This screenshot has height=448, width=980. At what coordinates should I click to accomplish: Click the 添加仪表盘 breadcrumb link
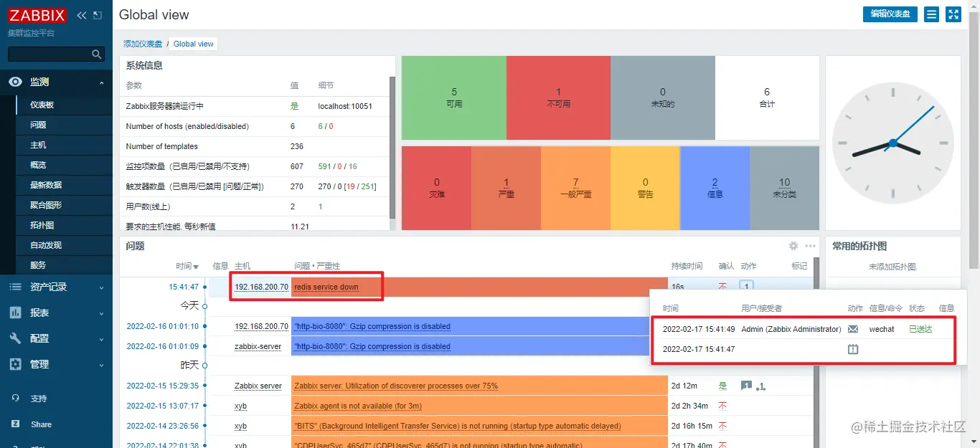pyautogui.click(x=143, y=44)
